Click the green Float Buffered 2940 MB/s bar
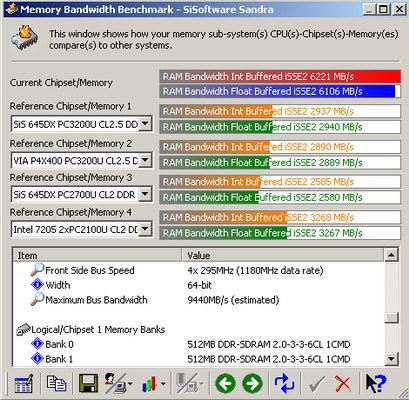409x400 pixels. click(280, 127)
